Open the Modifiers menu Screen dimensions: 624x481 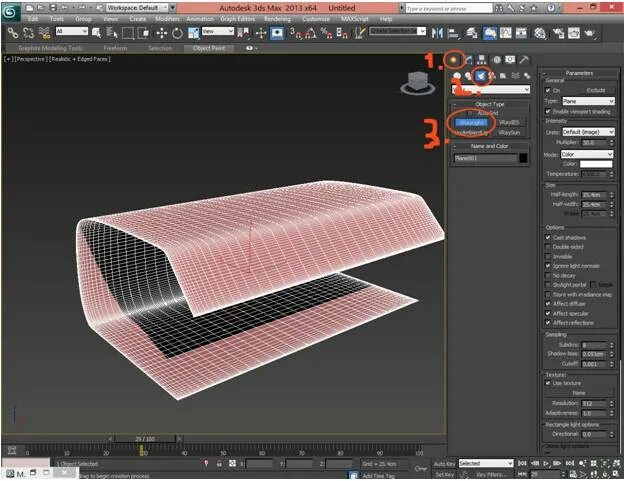click(167, 19)
